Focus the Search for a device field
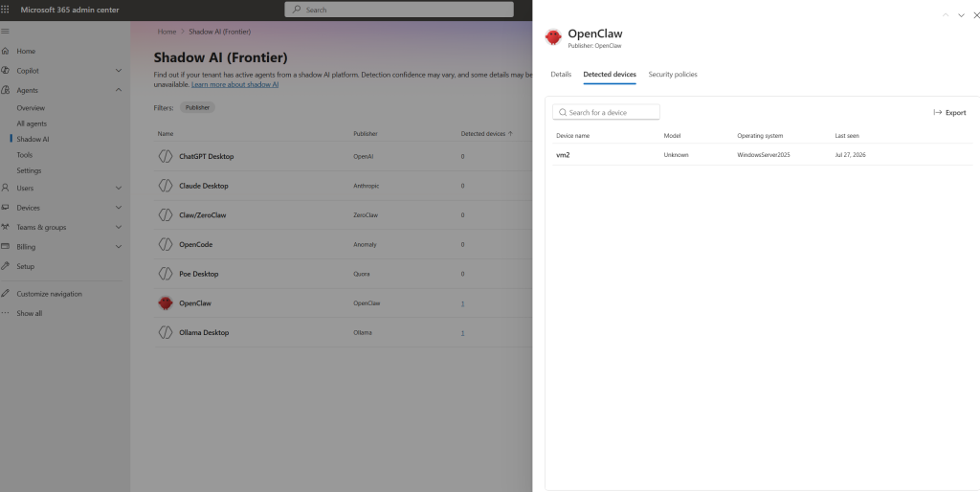 tap(606, 113)
